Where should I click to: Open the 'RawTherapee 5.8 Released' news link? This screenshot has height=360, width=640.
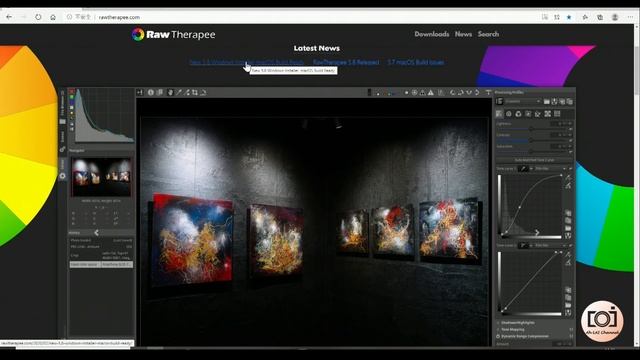click(x=346, y=62)
